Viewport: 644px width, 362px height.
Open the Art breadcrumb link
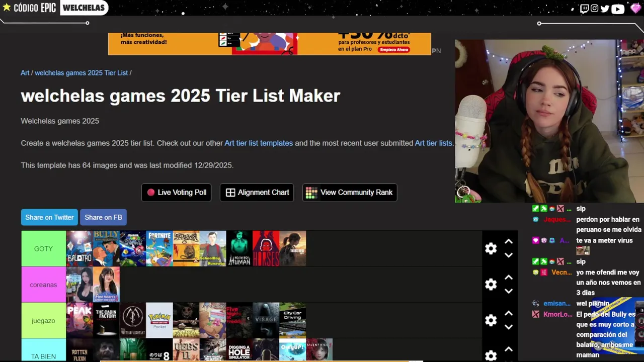point(25,73)
